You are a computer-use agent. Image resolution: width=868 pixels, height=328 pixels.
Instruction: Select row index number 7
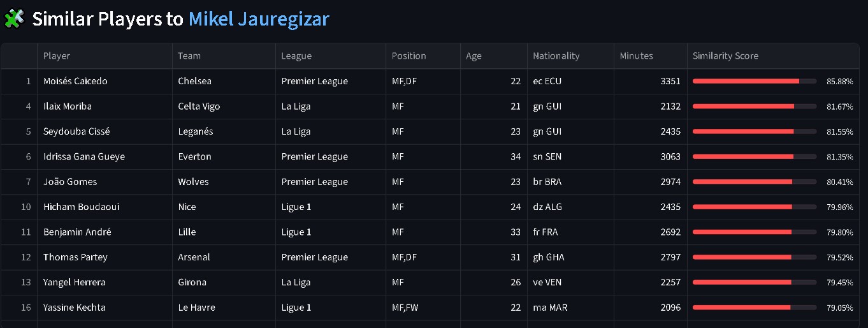[x=19, y=182]
